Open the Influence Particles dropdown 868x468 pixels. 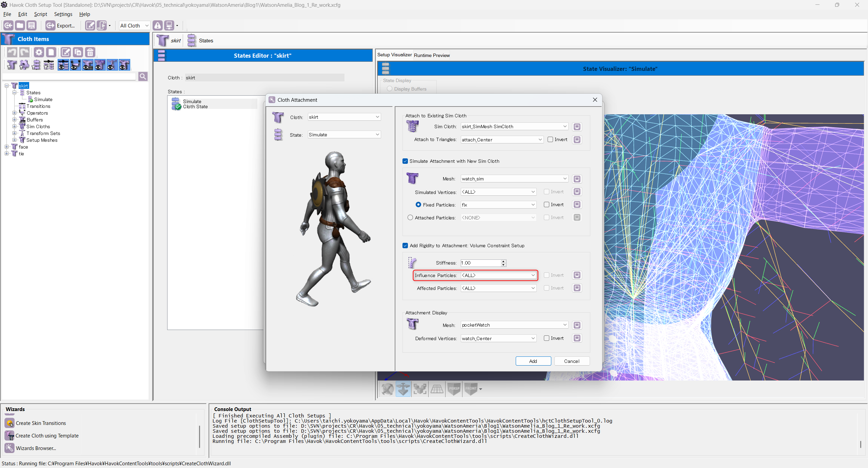498,275
